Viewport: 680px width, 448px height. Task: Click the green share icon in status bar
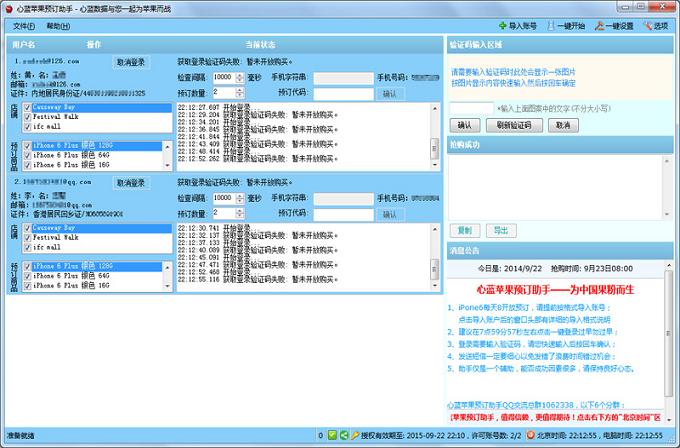tap(342, 436)
